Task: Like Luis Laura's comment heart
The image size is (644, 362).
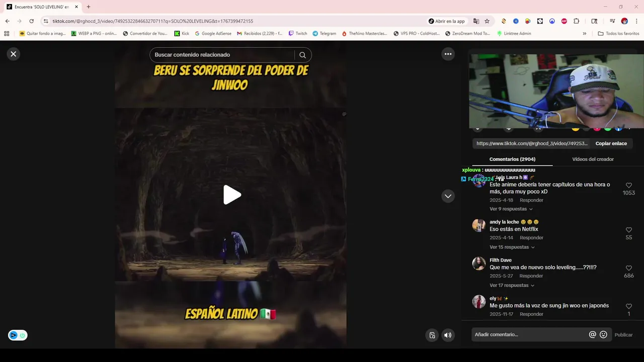Action: tap(628, 186)
